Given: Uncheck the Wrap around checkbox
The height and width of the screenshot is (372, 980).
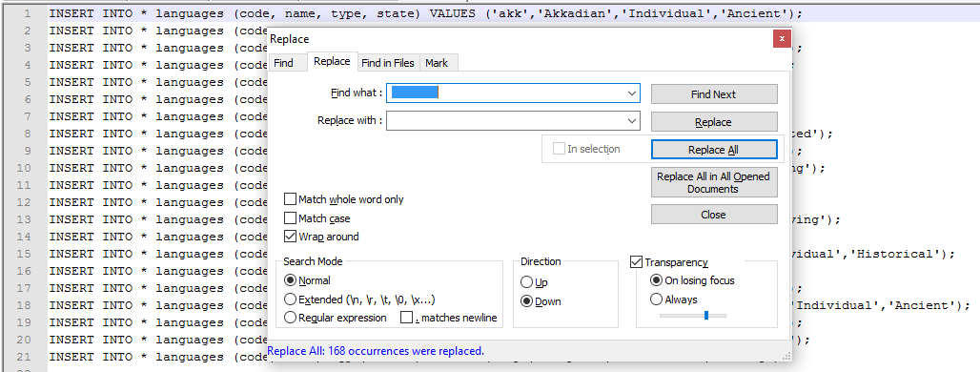Looking at the screenshot, I should [x=290, y=237].
